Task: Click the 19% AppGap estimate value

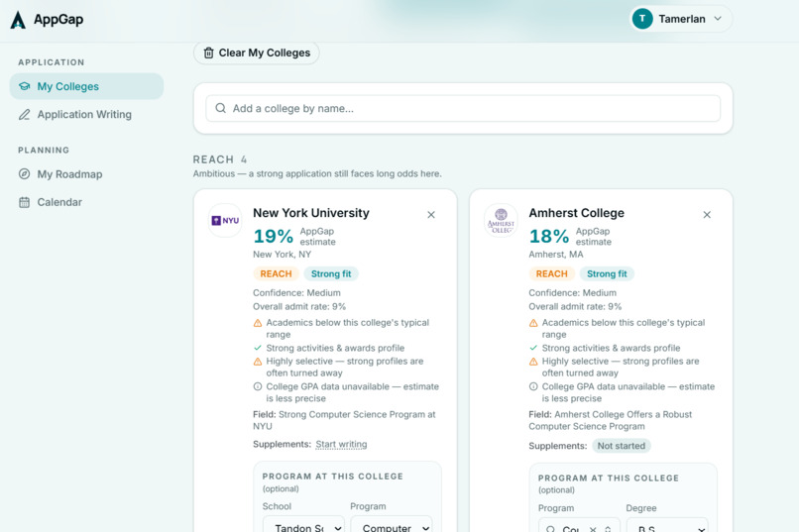Action: tap(274, 236)
